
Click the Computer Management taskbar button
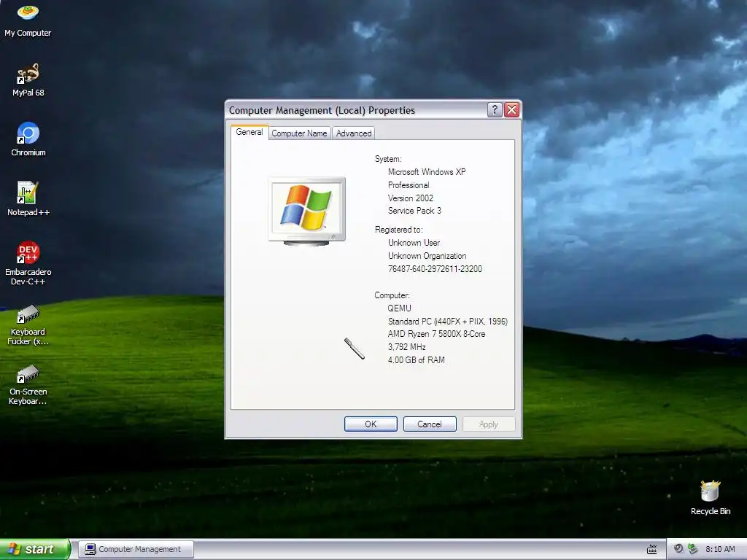(136, 550)
